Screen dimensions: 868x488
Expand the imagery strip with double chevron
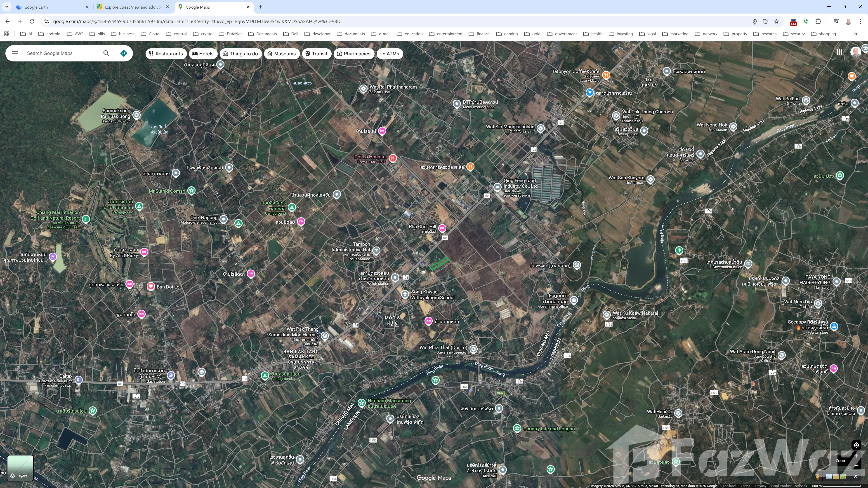pos(856,476)
